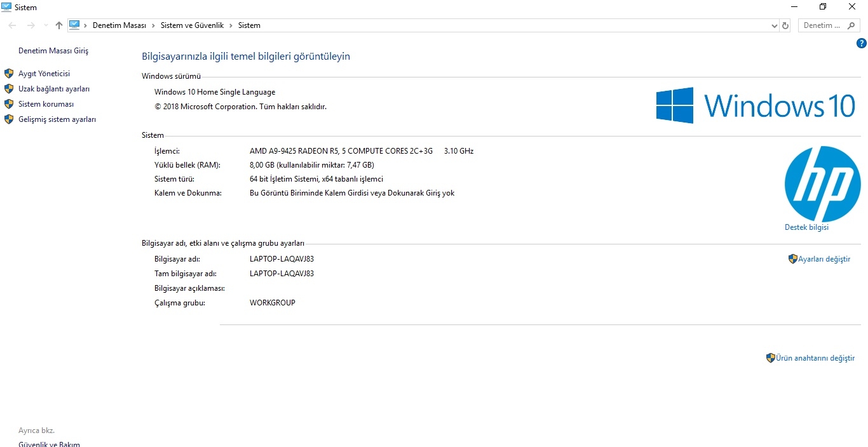Select the Windows 10 Home Single Language text
This screenshot has width=868, height=447.
(215, 92)
